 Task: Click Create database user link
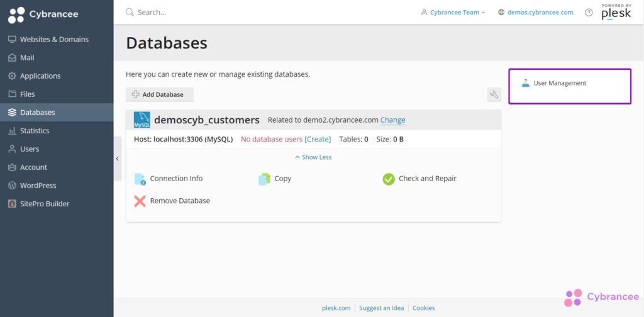[318, 139]
